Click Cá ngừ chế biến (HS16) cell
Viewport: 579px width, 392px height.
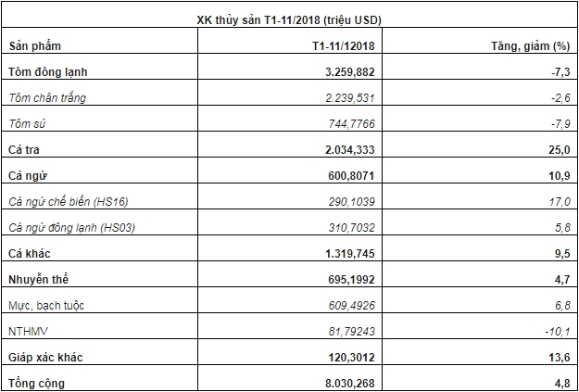pos(69,200)
